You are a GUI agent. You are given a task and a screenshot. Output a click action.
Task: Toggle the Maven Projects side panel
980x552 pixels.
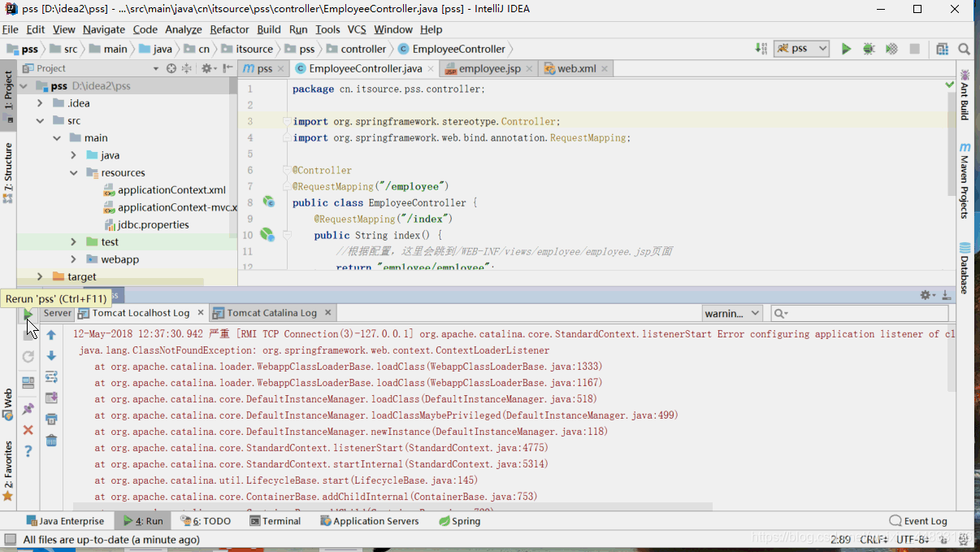[965, 180]
